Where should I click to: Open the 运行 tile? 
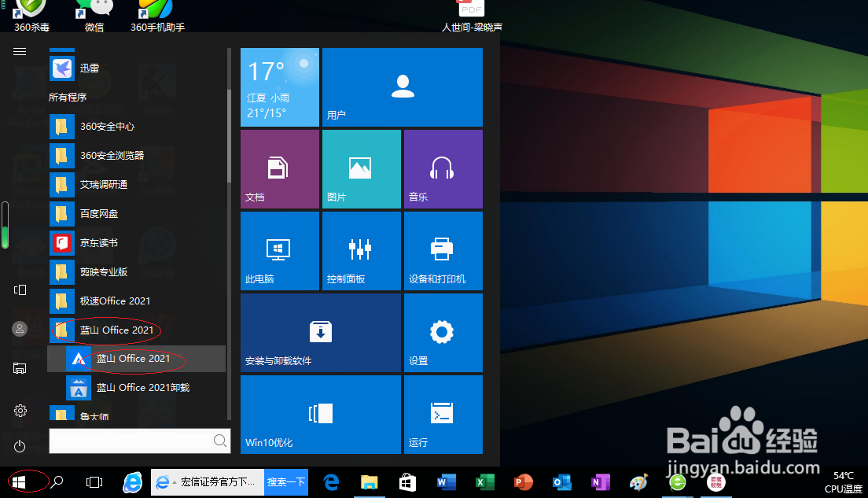tap(443, 415)
